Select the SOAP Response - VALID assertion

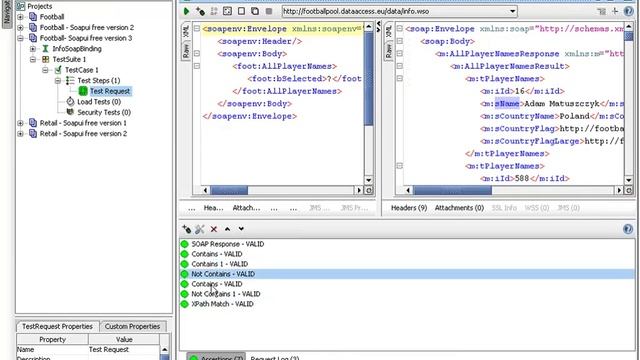coord(228,244)
